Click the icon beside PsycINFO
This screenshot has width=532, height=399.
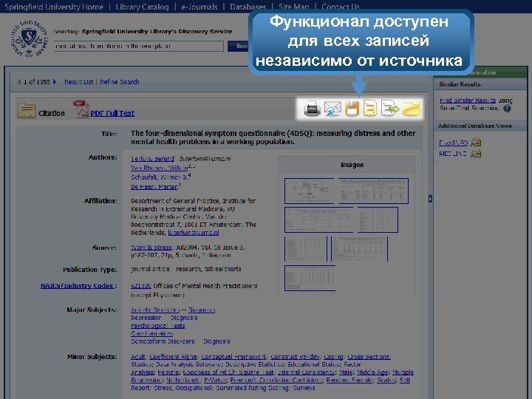(x=476, y=143)
